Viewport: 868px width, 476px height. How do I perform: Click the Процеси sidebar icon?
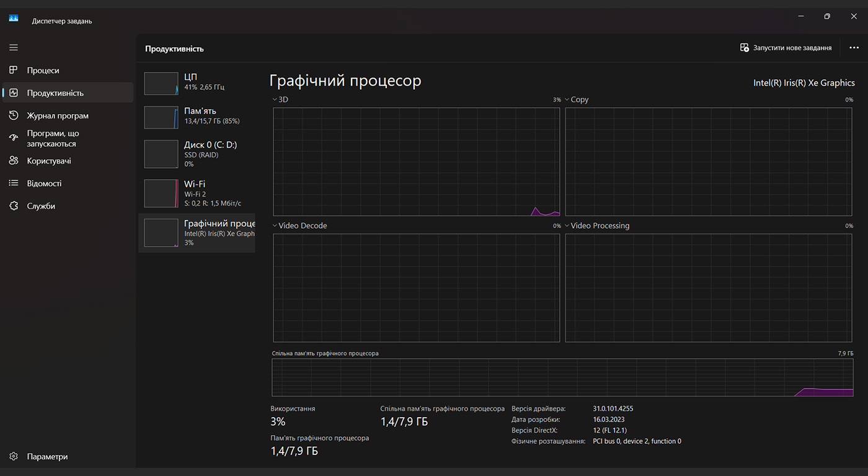14,70
